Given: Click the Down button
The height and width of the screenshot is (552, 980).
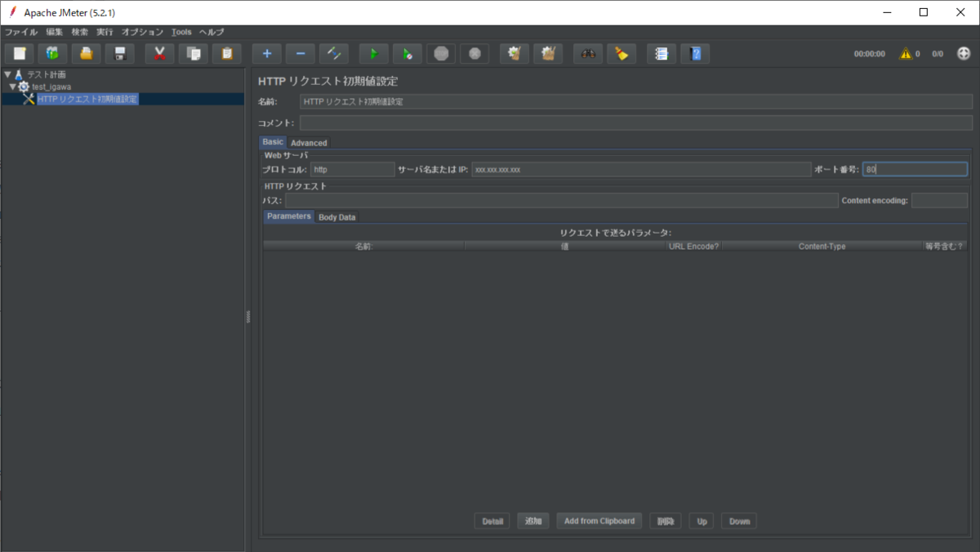Looking at the screenshot, I should click(739, 521).
